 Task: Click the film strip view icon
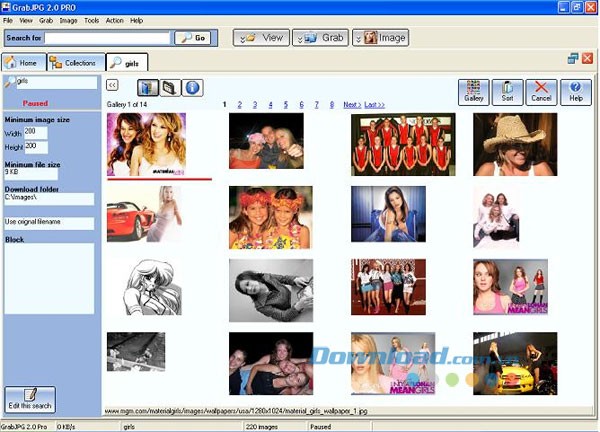[x=170, y=87]
